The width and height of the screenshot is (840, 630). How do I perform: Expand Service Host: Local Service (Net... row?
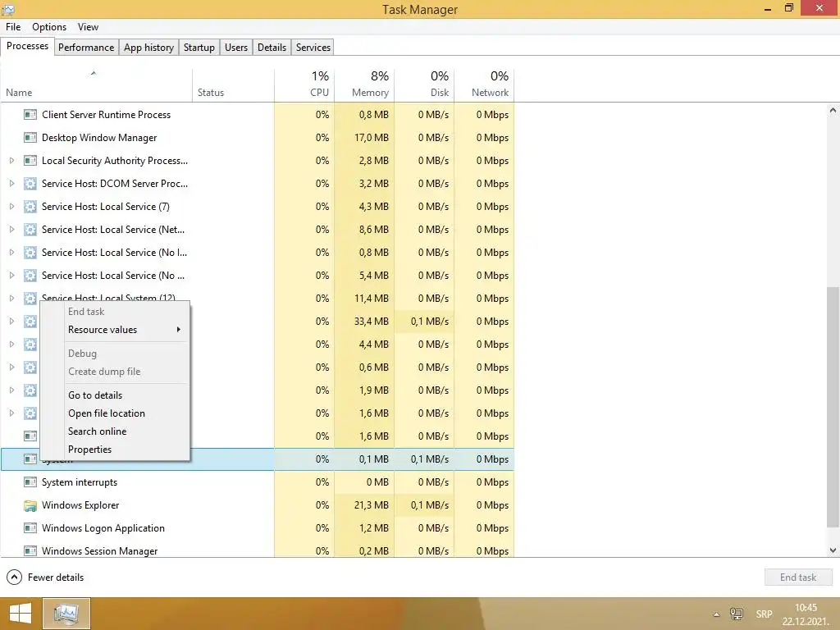click(11, 230)
